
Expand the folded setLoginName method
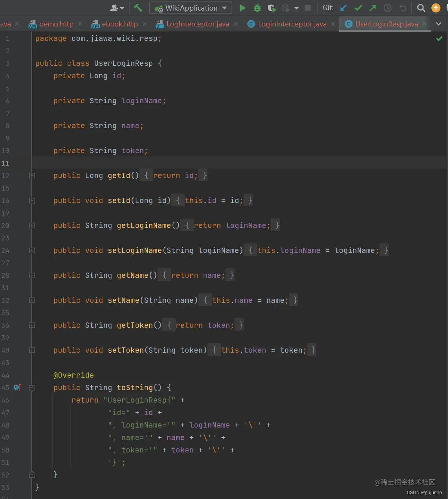[32, 250]
